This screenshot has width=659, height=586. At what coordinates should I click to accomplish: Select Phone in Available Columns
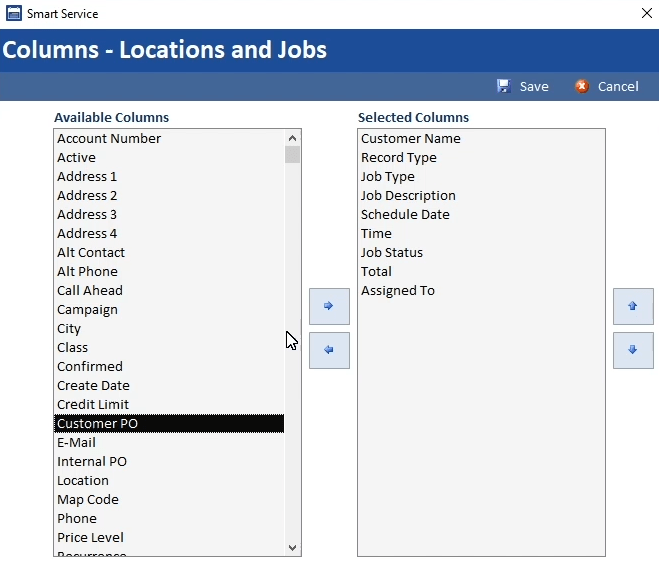pyautogui.click(x=169, y=518)
